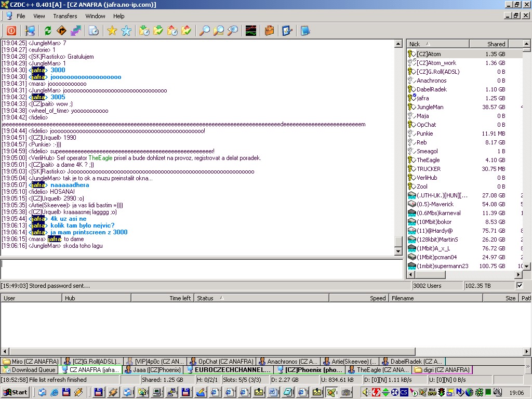Select user JungleMan in the nick list
The width and height of the screenshot is (532, 399).
coord(430,107)
